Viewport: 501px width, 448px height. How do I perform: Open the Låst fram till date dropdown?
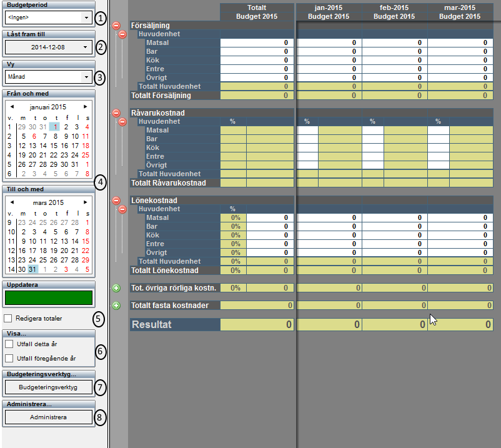click(x=85, y=47)
